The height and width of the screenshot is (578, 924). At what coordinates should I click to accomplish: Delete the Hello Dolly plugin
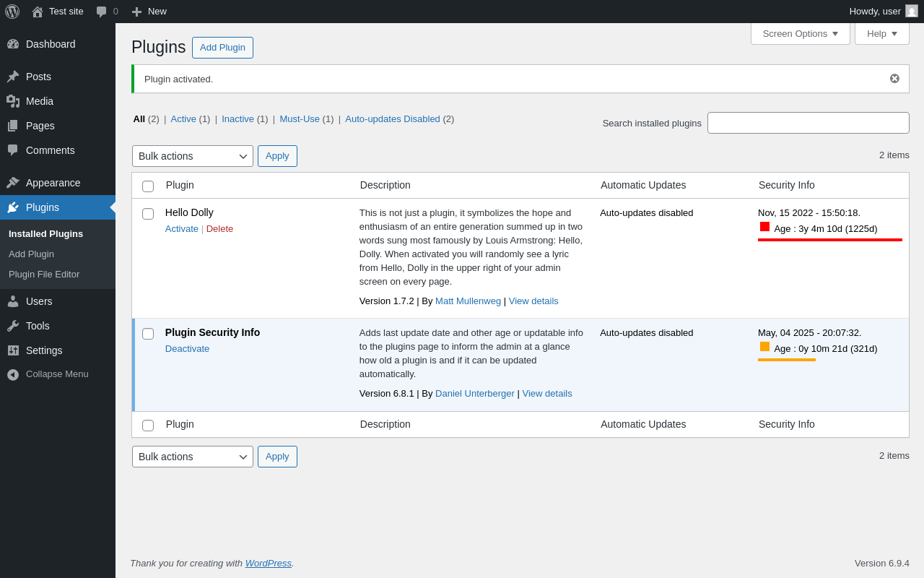[219, 229]
